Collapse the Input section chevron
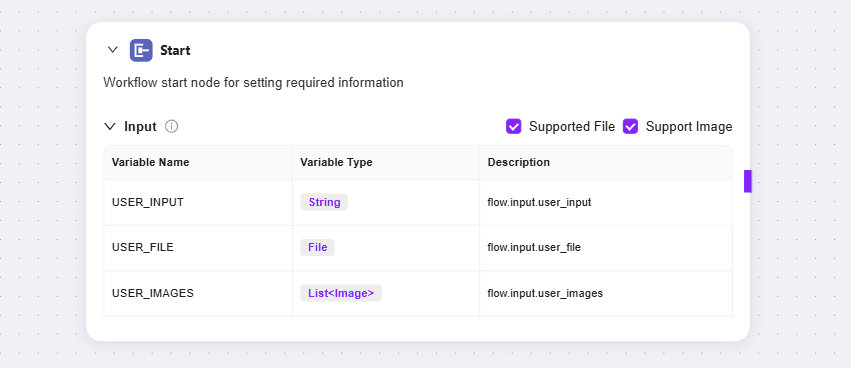The height and width of the screenshot is (368, 851). [x=110, y=126]
